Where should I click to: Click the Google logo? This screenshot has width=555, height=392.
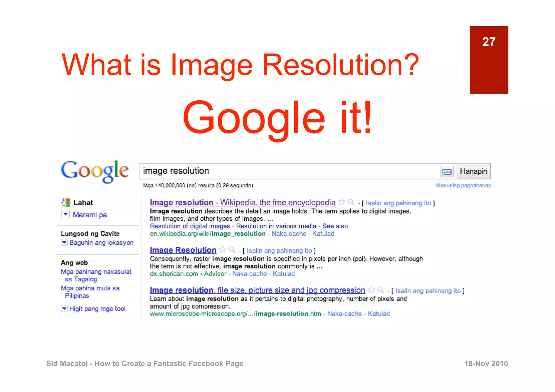tap(95, 171)
